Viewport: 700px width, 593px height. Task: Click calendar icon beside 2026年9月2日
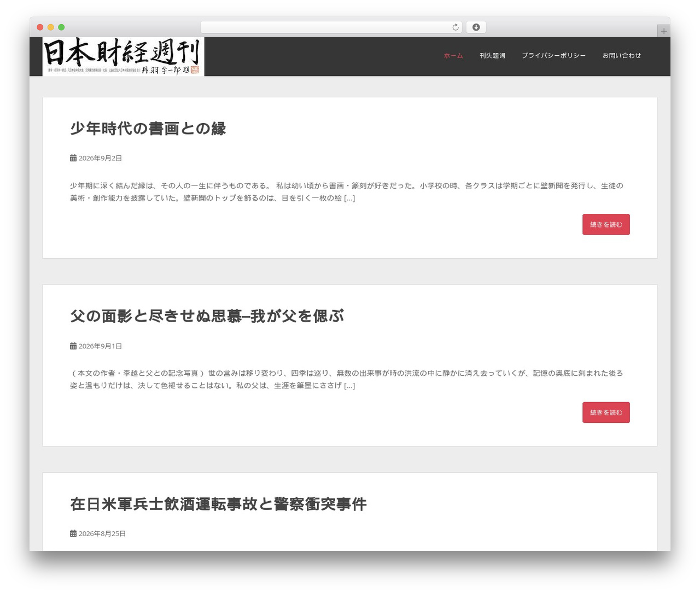(73, 158)
